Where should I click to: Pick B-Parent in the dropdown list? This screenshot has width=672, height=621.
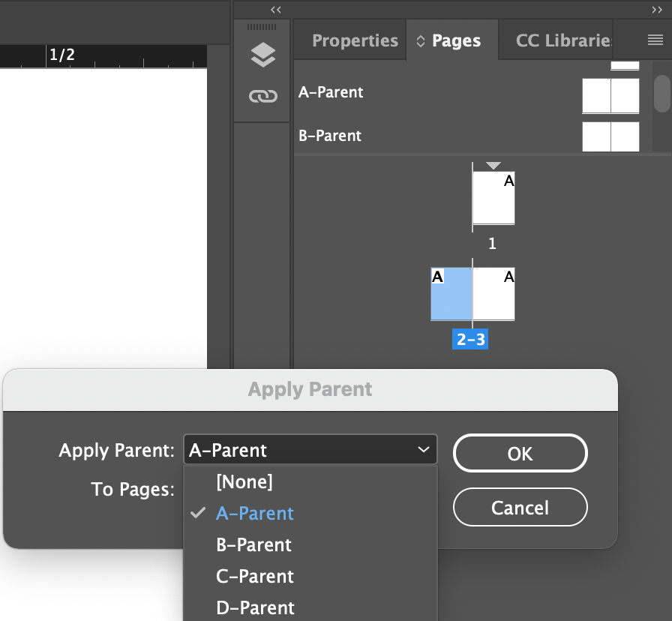point(254,545)
